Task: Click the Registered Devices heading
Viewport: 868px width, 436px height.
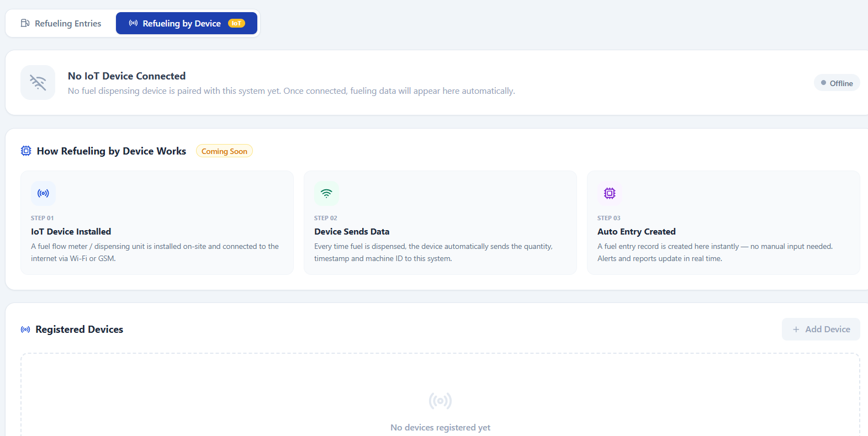Action: (x=79, y=329)
